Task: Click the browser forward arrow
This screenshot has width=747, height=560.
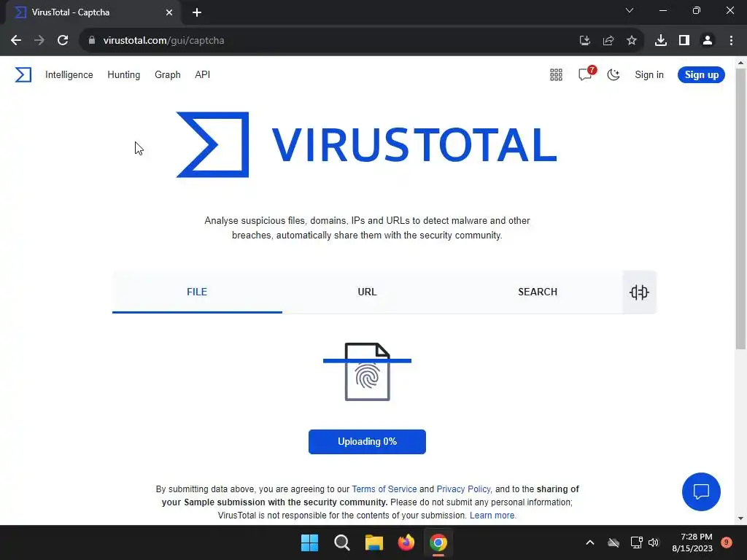Action: coord(39,41)
